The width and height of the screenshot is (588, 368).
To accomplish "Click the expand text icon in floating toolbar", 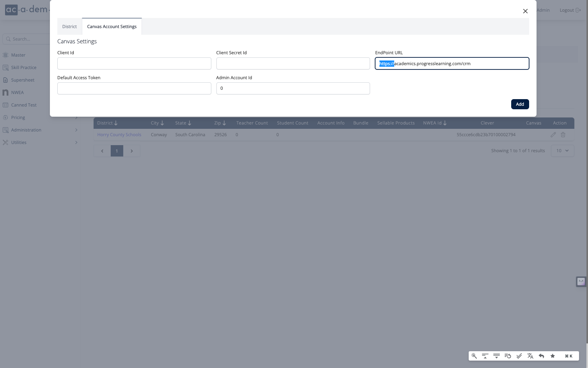I will [496, 356].
